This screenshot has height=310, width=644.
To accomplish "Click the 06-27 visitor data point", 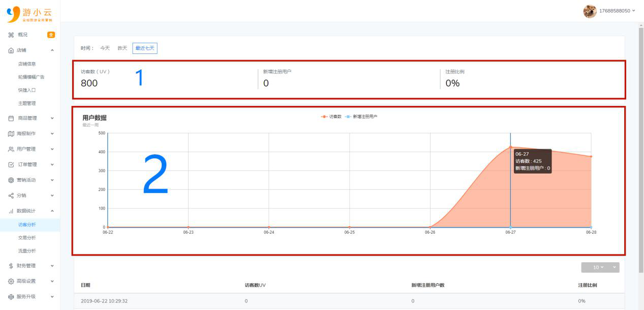I will tap(510, 147).
